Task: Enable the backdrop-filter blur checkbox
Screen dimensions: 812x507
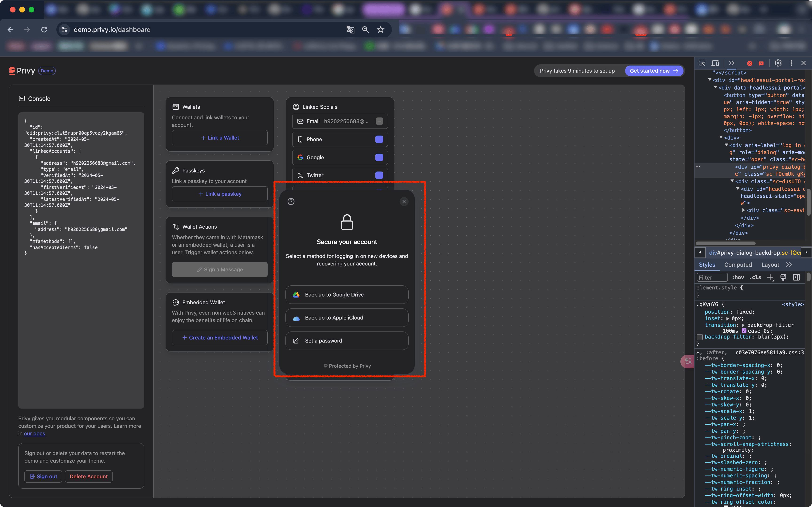Action: (x=699, y=337)
